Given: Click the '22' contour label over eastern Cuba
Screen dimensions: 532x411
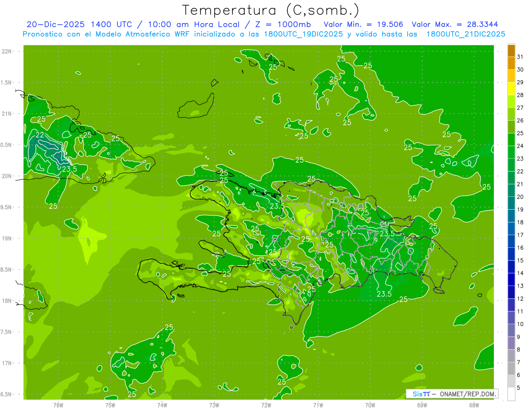Looking at the screenshot, I should pos(39,135).
